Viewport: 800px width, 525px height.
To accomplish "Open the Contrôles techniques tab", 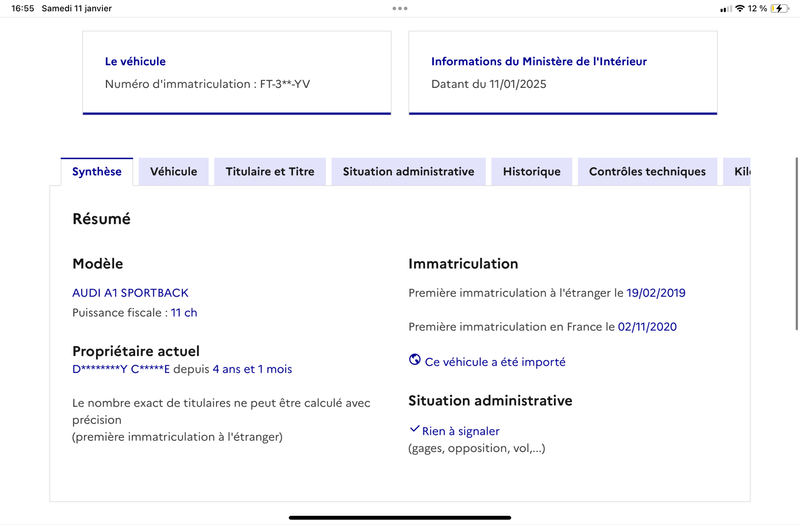I will pos(647,171).
